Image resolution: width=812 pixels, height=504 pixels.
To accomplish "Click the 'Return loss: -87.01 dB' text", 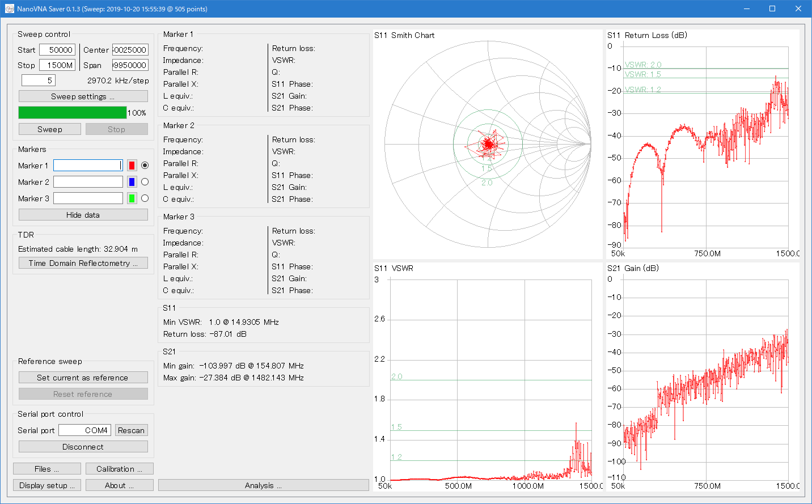I will 205,334.
